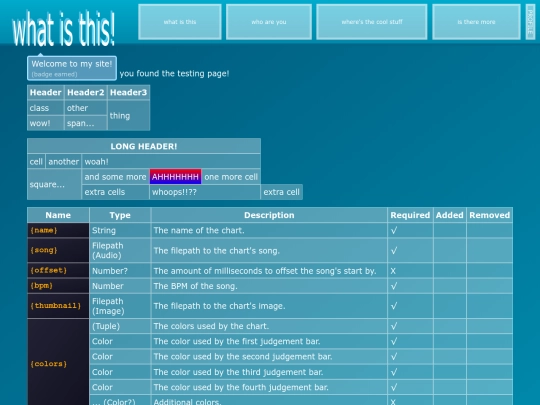Click 'The BPM of the song.' description
The image size is (540, 405).
point(269,286)
